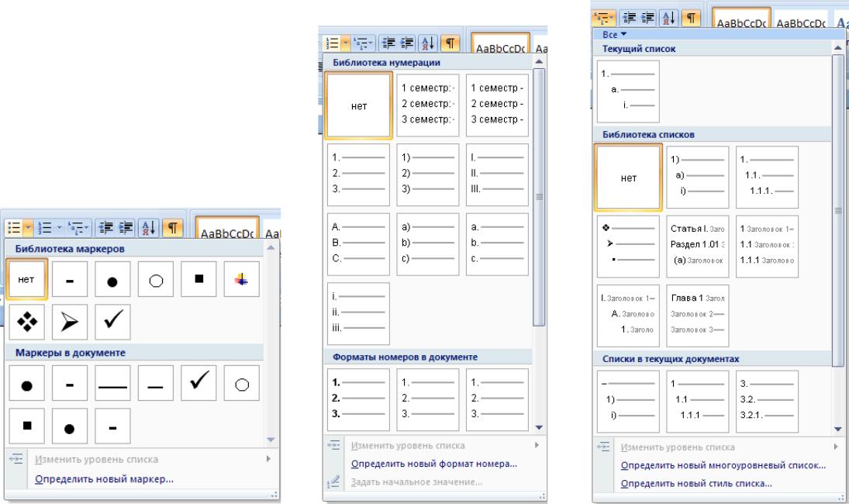Open the Multilevel list dropdown arrow above Библиотека маркеров

pyautogui.click(x=86, y=228)
